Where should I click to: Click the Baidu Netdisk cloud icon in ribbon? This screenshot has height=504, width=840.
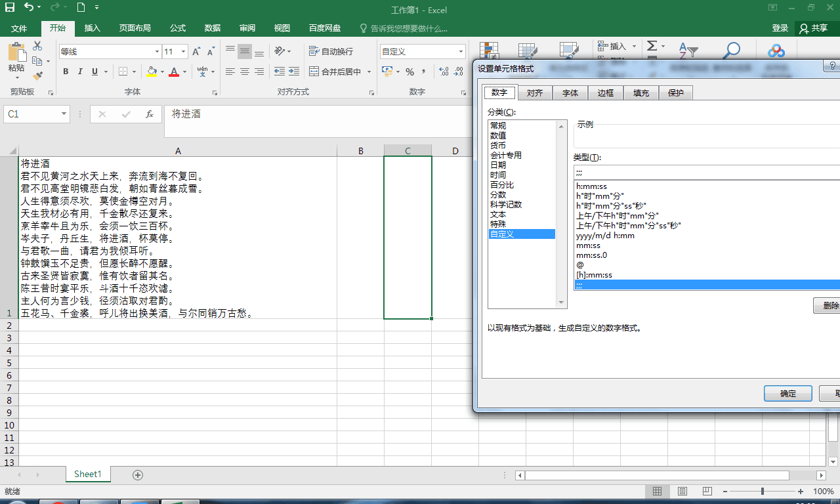click(776, 51)
